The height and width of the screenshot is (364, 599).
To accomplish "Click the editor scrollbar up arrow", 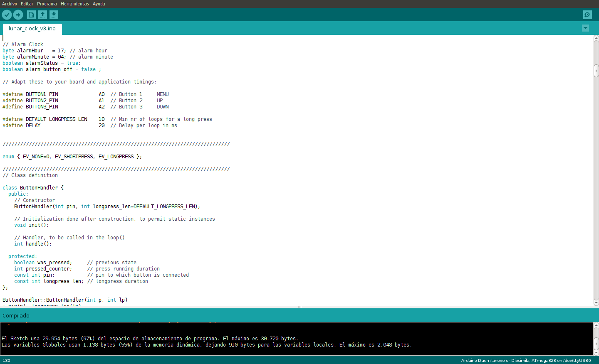I will click(x=596, y=38).
